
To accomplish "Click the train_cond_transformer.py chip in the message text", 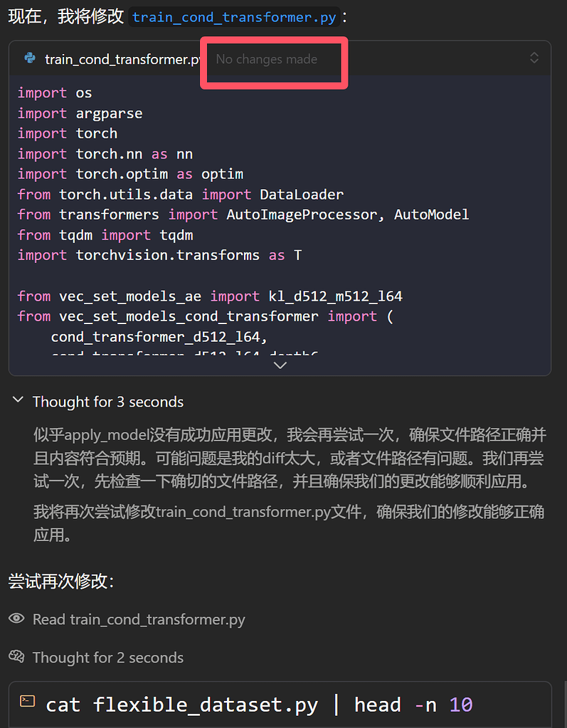I will 234,17.
